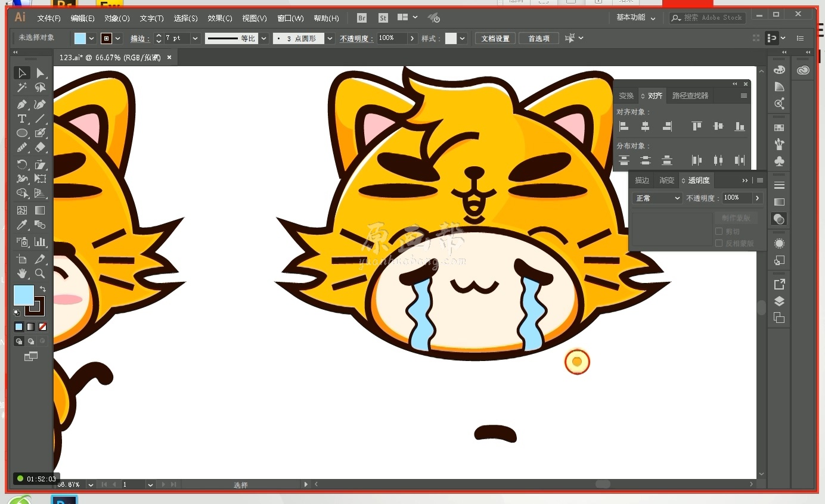This screenshot has height=504, width=825.
Task: Click the large light-blue fill swatch
Action: coord(24,295)
